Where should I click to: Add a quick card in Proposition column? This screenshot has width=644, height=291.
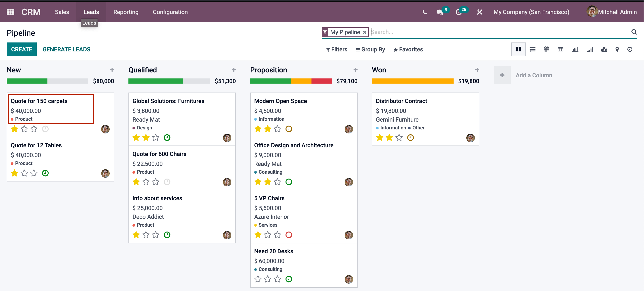click(x=356, y=70)
